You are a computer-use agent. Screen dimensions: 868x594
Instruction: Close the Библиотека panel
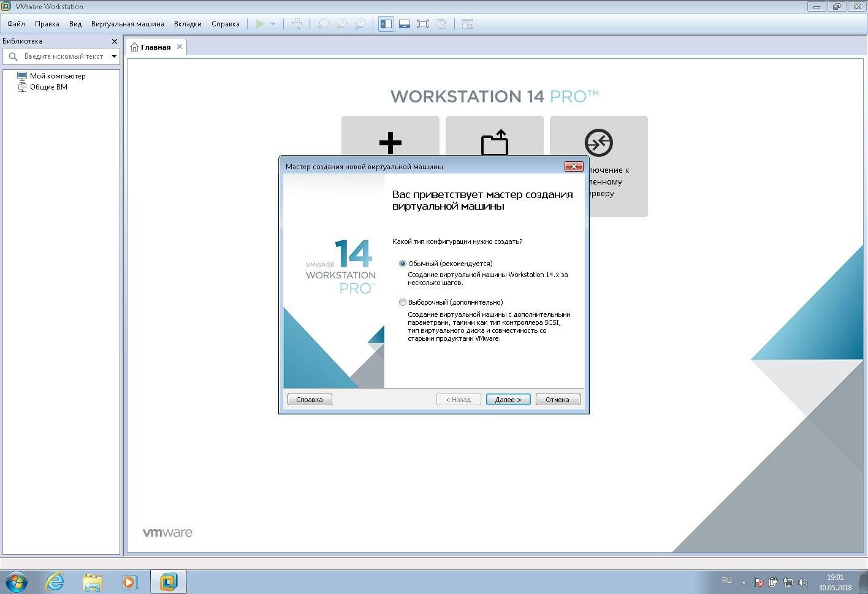click(114, 41)
